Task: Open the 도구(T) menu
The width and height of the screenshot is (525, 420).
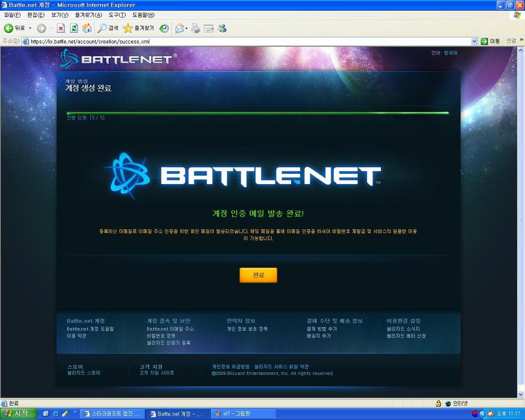Action: (x=117, y=15)
